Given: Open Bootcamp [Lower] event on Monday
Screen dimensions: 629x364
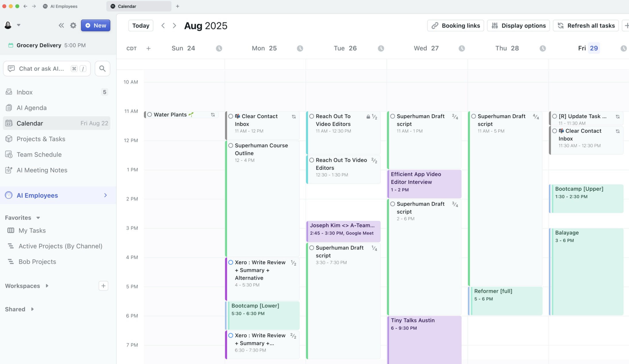Looking at the screenshot, I should 263,315.
